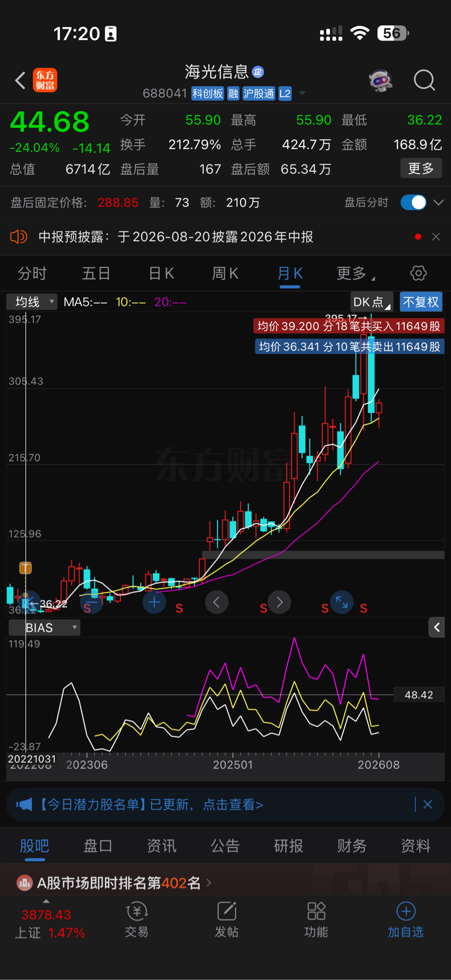This screenshot has width=451, height=980.
Task: Open the DK点 selector
Action: coord(372,302)
